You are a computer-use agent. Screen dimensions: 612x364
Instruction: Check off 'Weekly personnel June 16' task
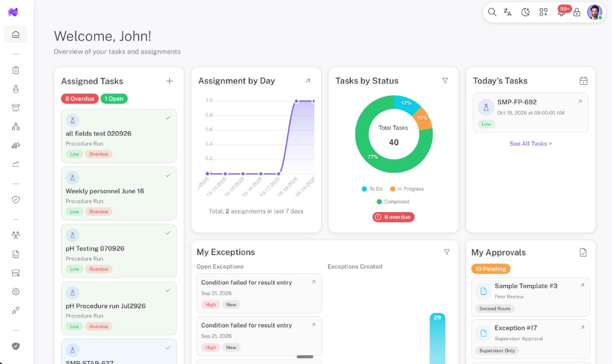tap(168, 176)
